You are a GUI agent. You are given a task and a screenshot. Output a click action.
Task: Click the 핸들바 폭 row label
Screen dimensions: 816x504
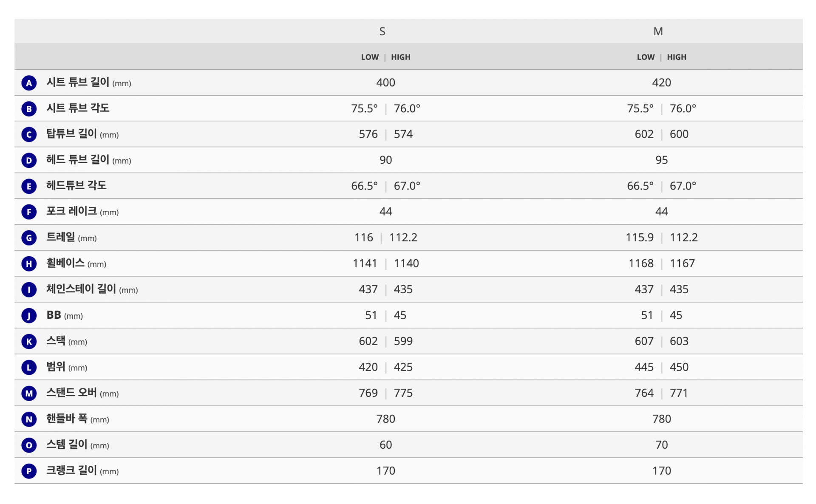tap(67, 419)
